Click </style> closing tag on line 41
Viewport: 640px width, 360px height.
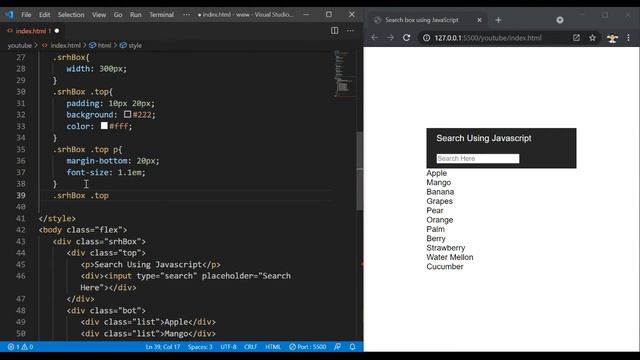point(57,218)
